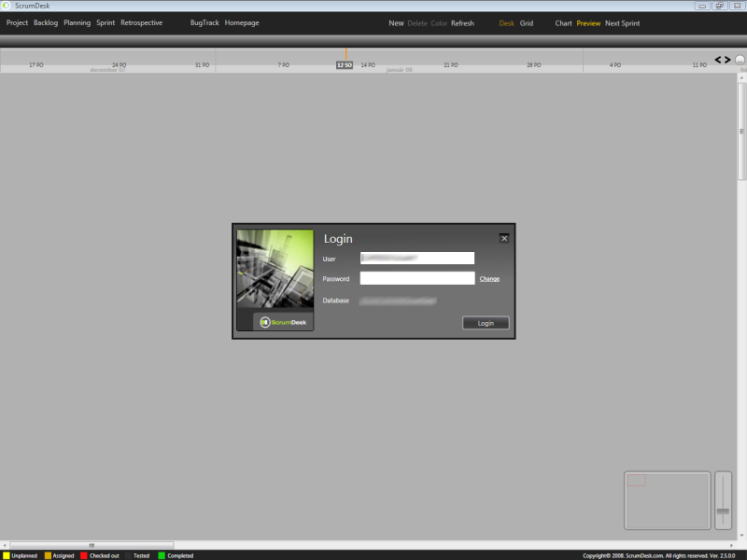Screen dimensions: 747x560
Task: Click New in the toolbar
Action: 396,23
